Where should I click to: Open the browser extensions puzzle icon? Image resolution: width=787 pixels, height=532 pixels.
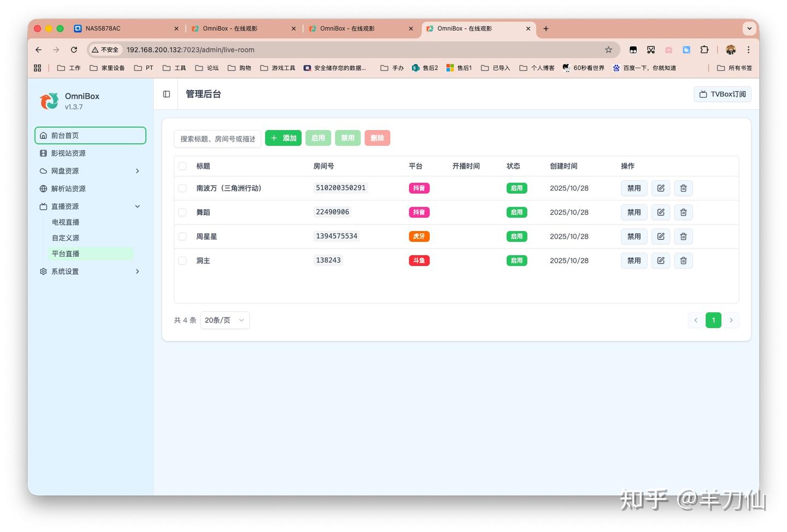(704, 50)
